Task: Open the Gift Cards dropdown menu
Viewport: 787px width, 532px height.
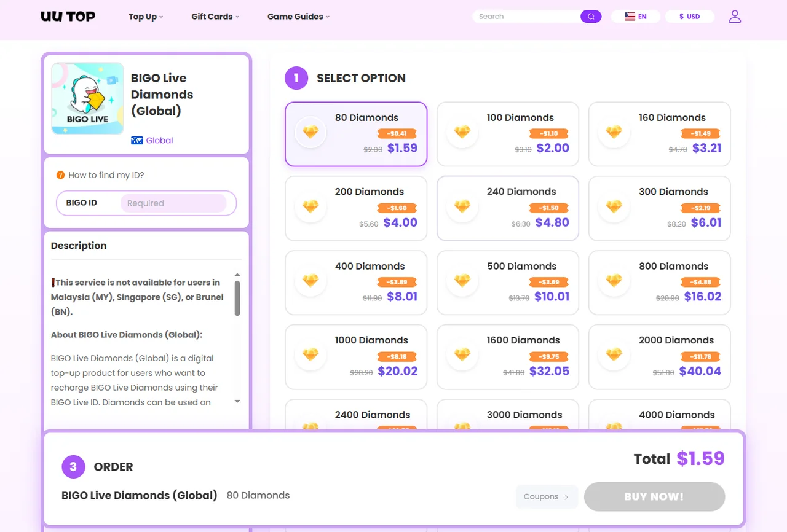Action: click(215, 17)
